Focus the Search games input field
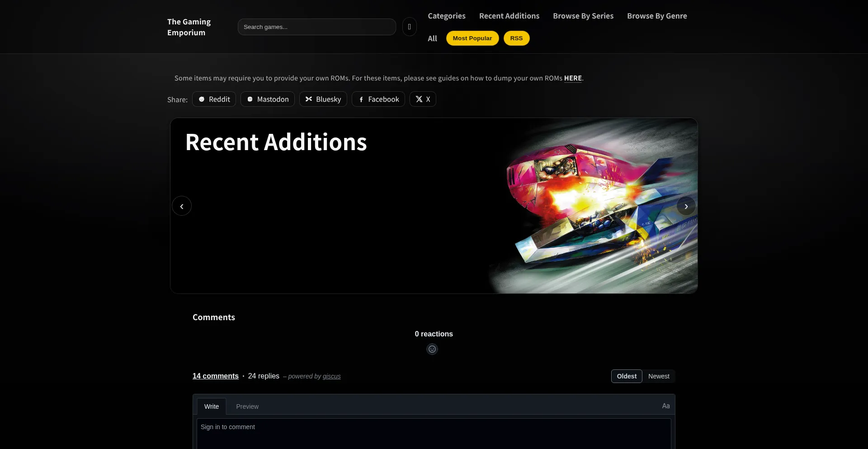Viewport: 868px width, 449px height. [x=317, y=27]
